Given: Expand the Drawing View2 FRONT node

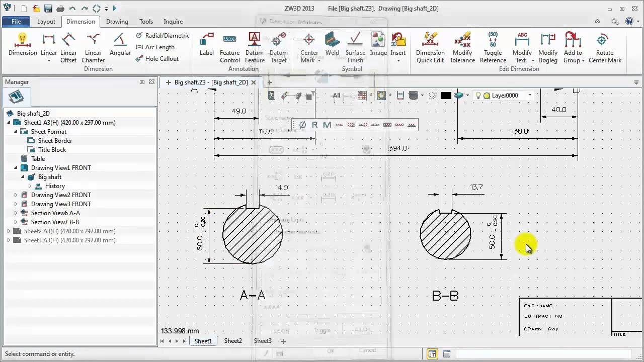Looking at the screenshot, I should point(16,195).
